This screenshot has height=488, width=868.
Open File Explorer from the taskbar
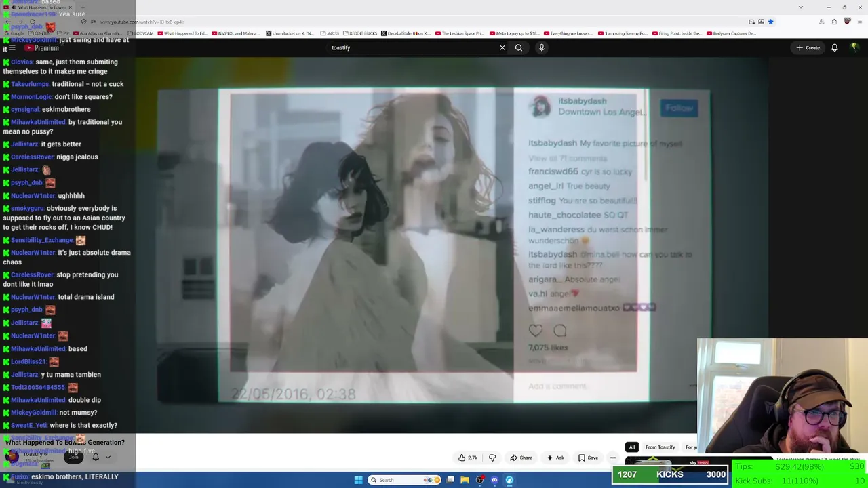pyautogui.click(x=465, y=480)
